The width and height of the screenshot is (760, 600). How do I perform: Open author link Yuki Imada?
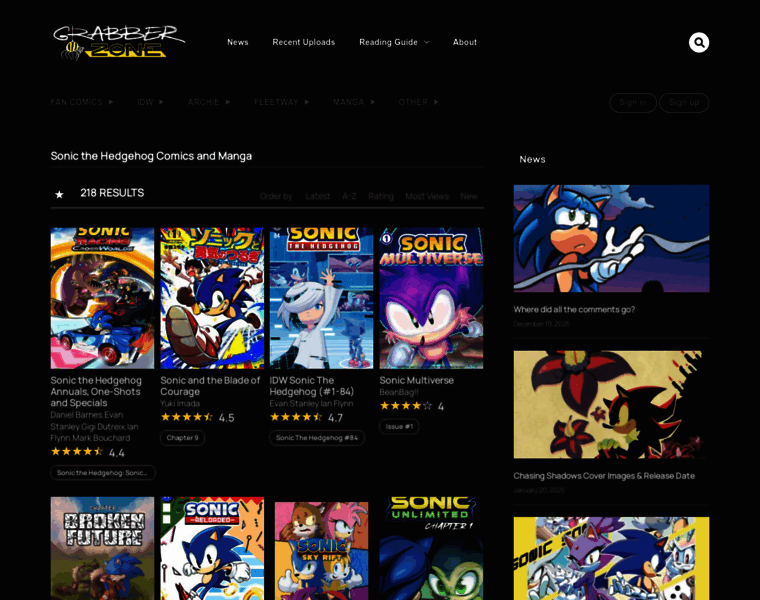tap(180, 403)
